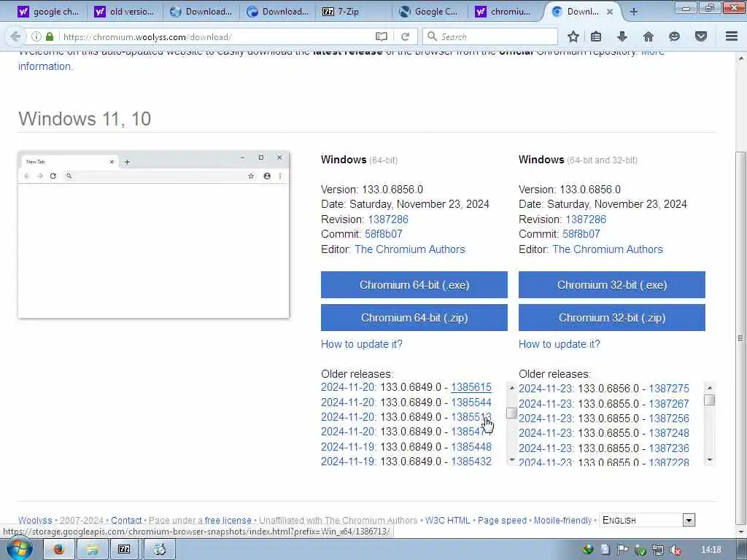This screenshot has height=560, width=747.
Task: Switch to the 7-Zip tab
Action: [x=352, y=12]
